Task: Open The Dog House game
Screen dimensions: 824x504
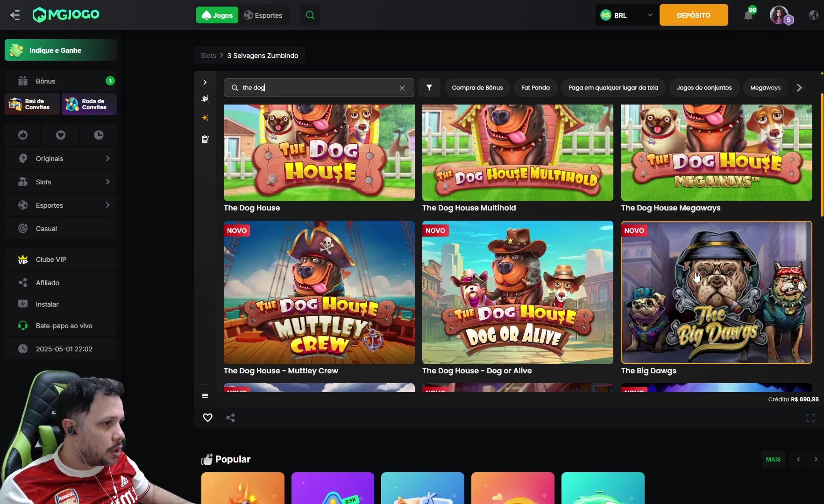Action: 319,153
